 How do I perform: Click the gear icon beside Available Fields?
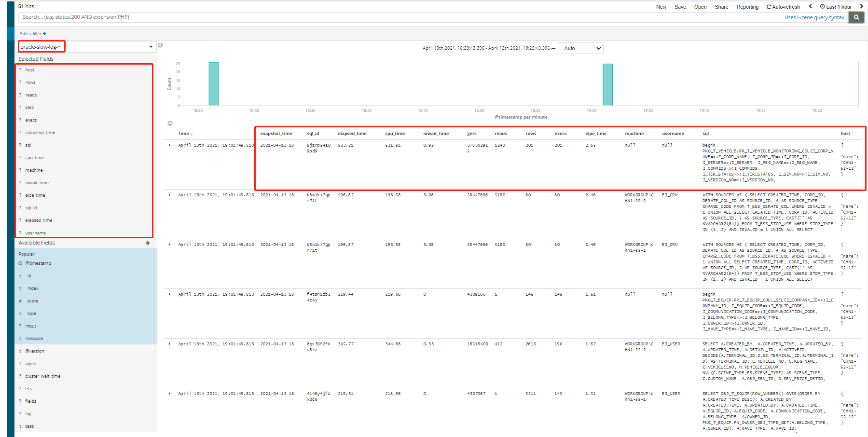tap(148, 244)
